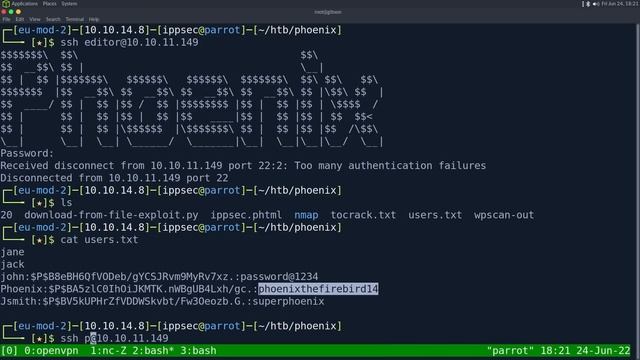Click the 'ls' command text
The width and height of the screenshot is (640, 360).
(66, 203)
